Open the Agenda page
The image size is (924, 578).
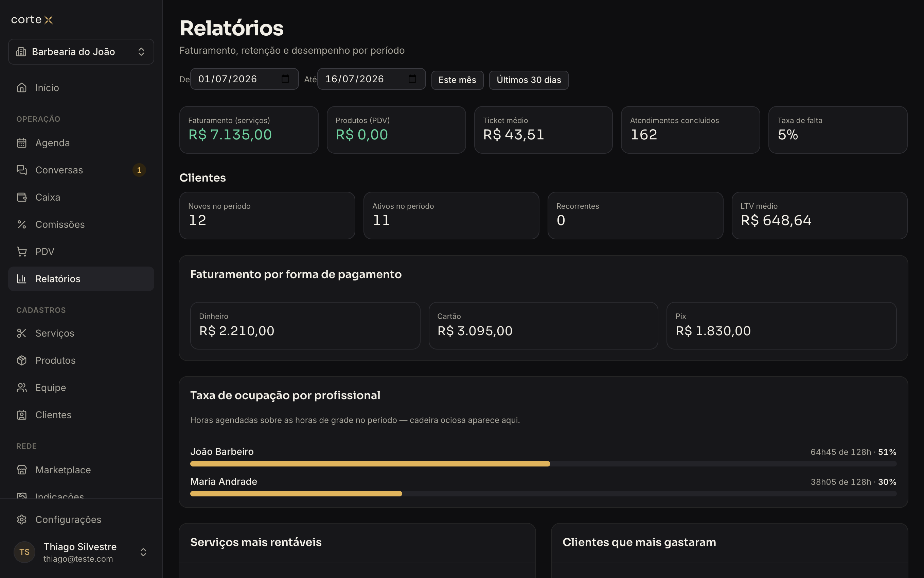tap(81, 142)
